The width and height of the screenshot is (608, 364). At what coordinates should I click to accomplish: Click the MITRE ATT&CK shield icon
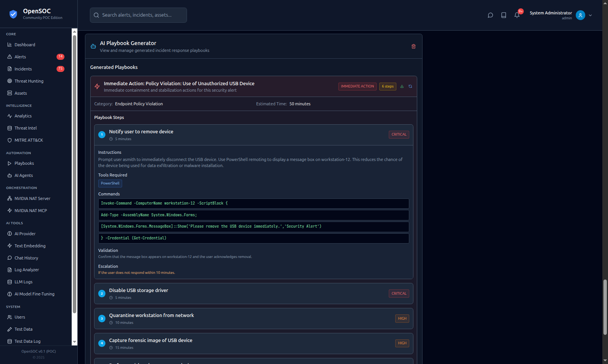(x=9, y=140)
